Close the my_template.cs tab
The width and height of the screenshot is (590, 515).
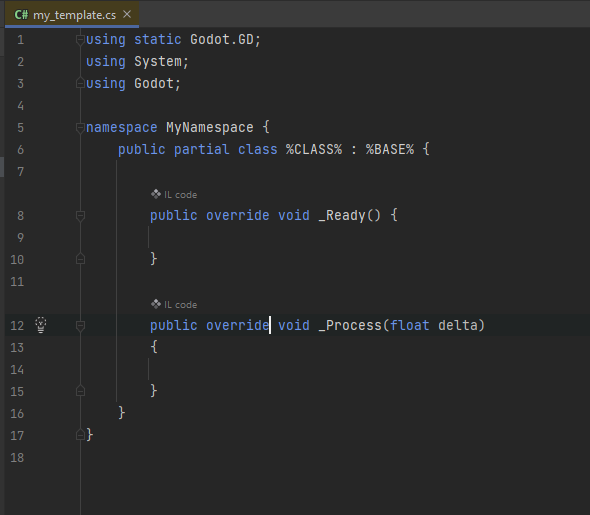pyautogui.click(x=127, y=14)
